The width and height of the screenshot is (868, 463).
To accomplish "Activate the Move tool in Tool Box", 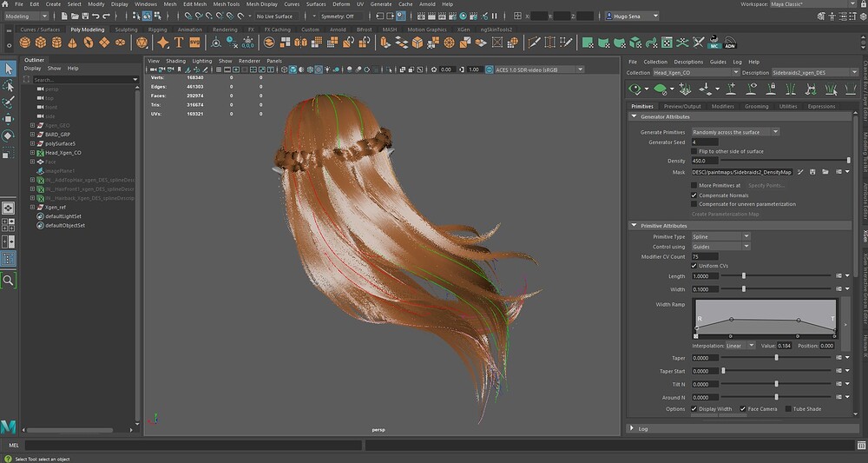I will click(x=9, y=118).
